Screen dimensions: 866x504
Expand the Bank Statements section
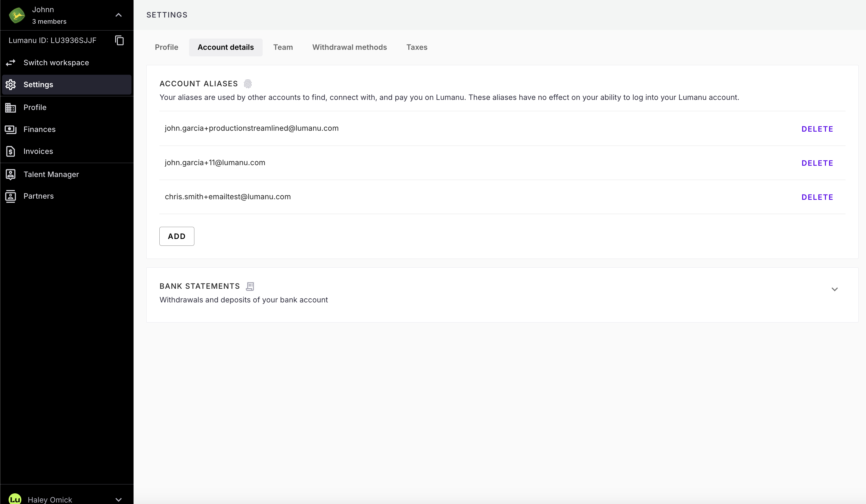click(x=834, y=289)
